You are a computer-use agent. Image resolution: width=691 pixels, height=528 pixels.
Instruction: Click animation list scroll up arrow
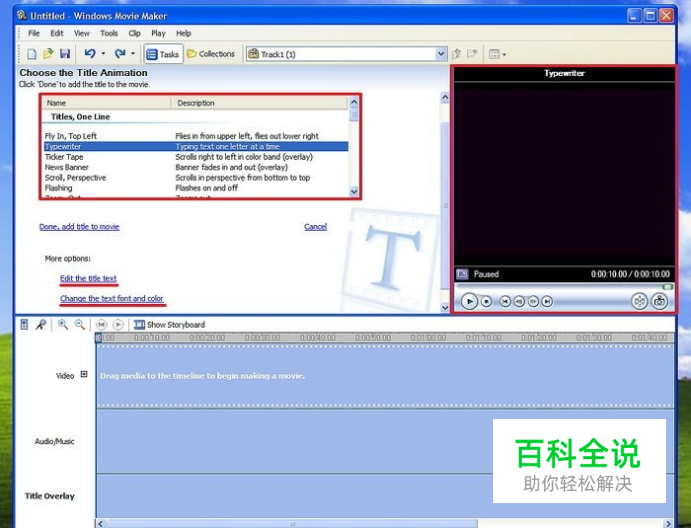coord(354,102)
